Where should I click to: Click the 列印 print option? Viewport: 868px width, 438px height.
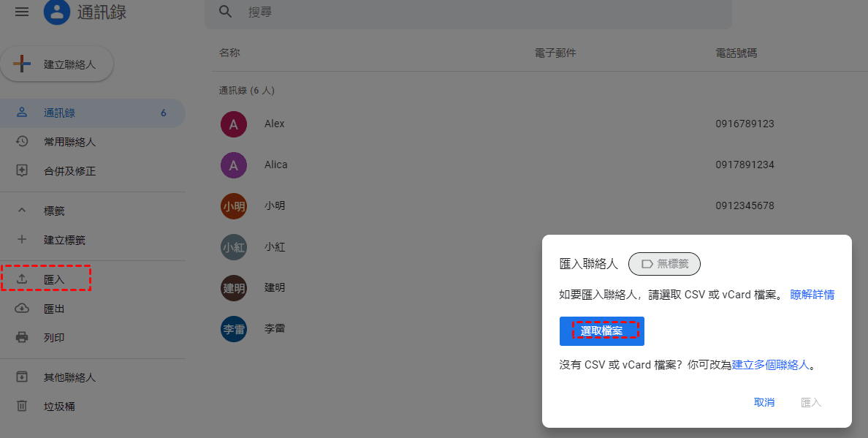[x=54, y=337]
